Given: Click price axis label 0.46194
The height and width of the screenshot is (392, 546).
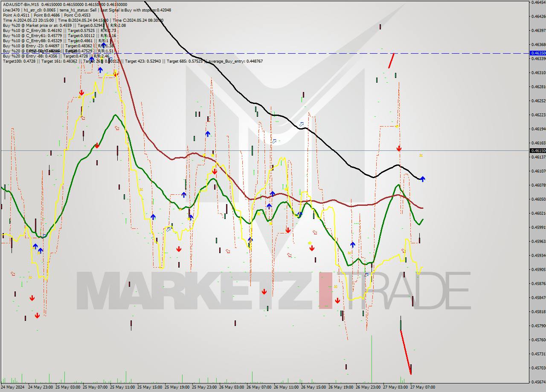Looking at the screenshot, I should tap(538, 129).
